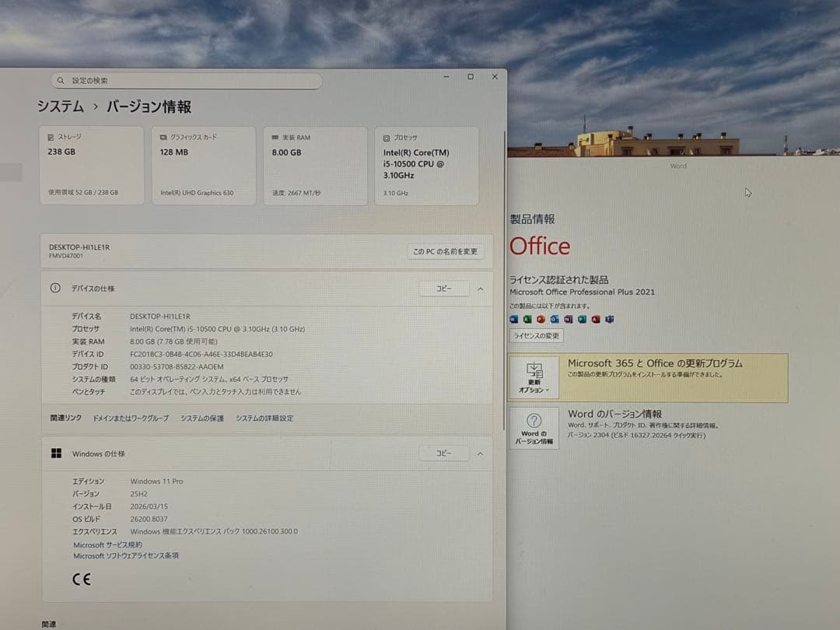Click the Windows 11 Pro edition value
Image resolution: width=840 pixels, height=630 pixels.
(156, 481)
